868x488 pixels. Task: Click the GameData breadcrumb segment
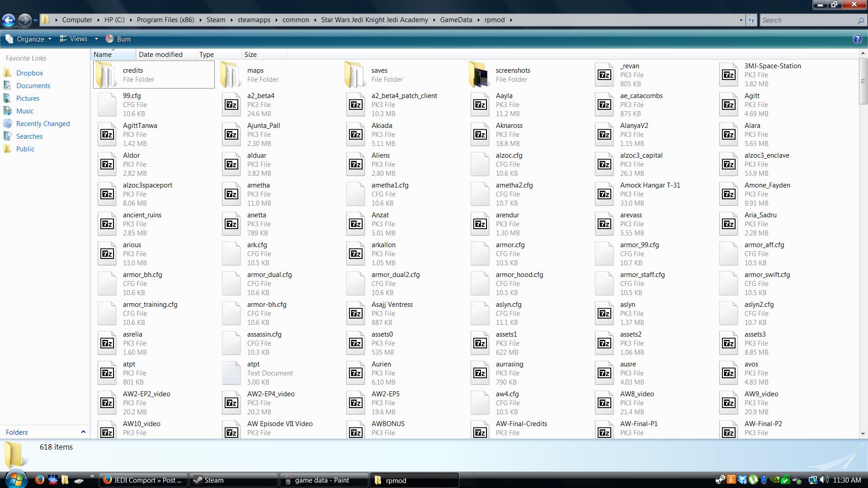point(456,20)
